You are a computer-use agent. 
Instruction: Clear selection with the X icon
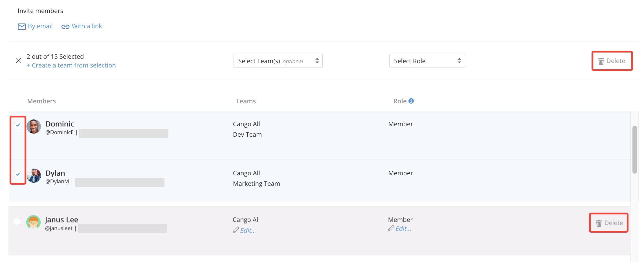[18, 61]
